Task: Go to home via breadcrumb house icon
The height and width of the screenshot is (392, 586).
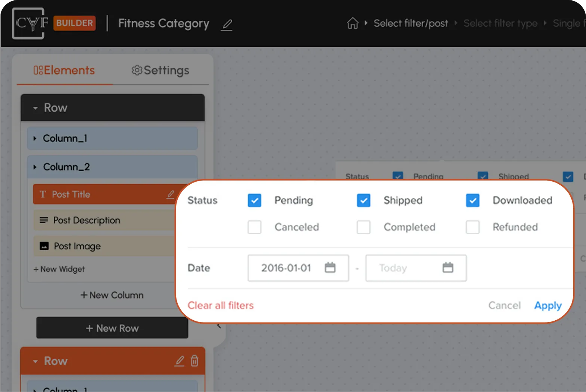Action: pos(352,23)
